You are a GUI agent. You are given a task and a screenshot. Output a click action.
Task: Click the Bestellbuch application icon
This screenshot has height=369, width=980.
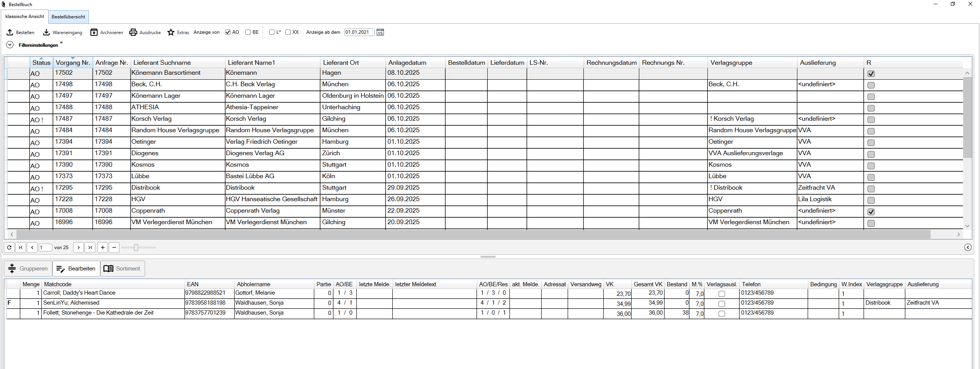click(3, 4)
